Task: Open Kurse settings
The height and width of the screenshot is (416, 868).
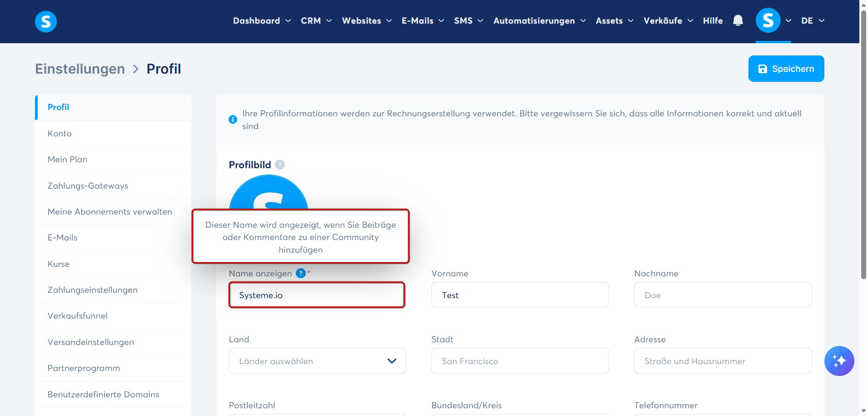Action: click(113, 264)
